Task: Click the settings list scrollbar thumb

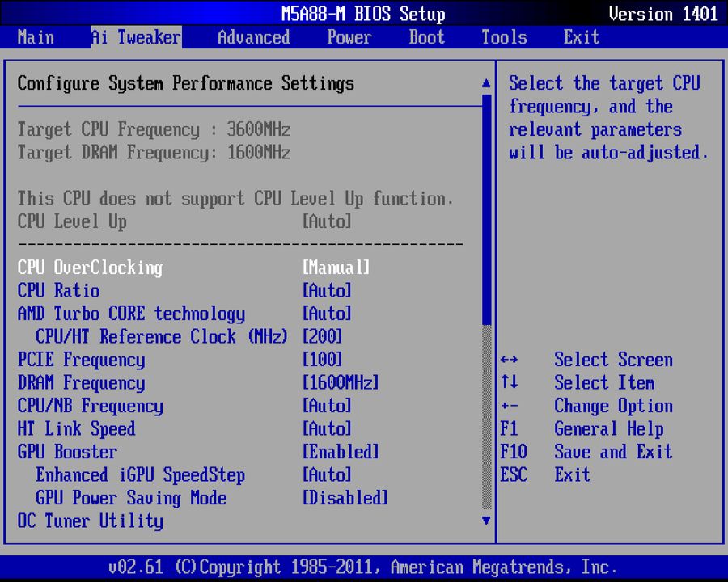Action: (x=486, y=209)
